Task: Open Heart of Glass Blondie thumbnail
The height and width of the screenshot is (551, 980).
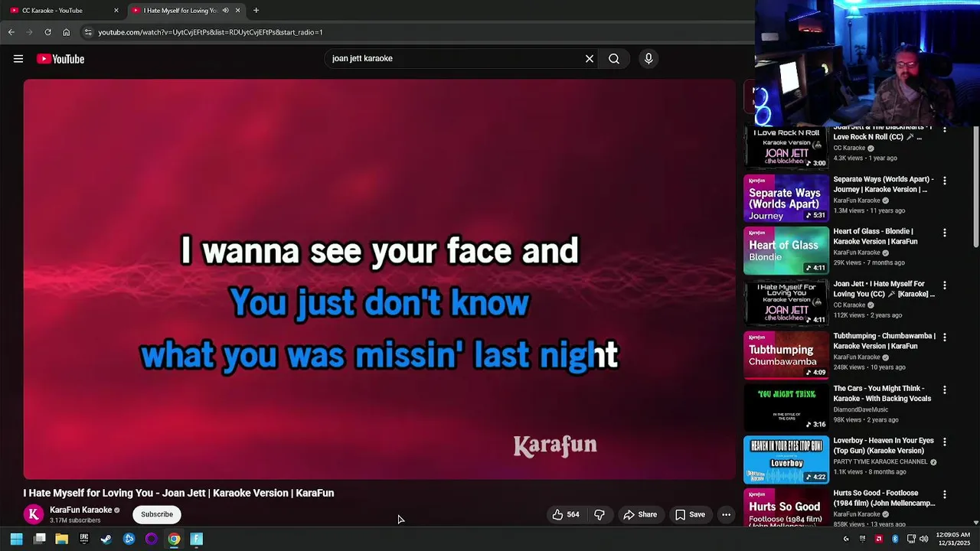Action: tap(786, 250)
